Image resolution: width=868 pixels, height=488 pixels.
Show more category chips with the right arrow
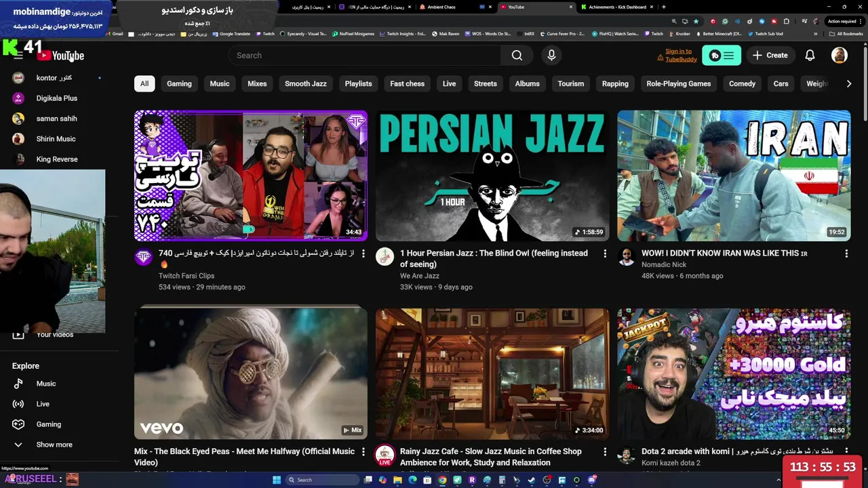coord(848,84)
